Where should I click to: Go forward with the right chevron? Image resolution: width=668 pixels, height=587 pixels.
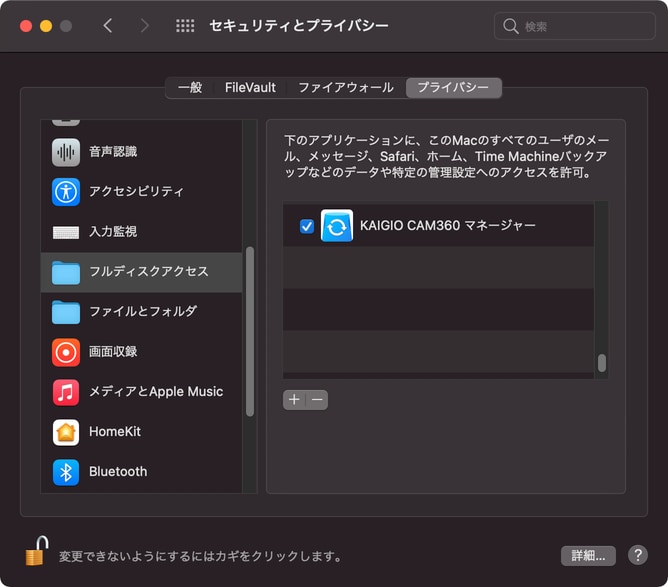click(145, 26)
